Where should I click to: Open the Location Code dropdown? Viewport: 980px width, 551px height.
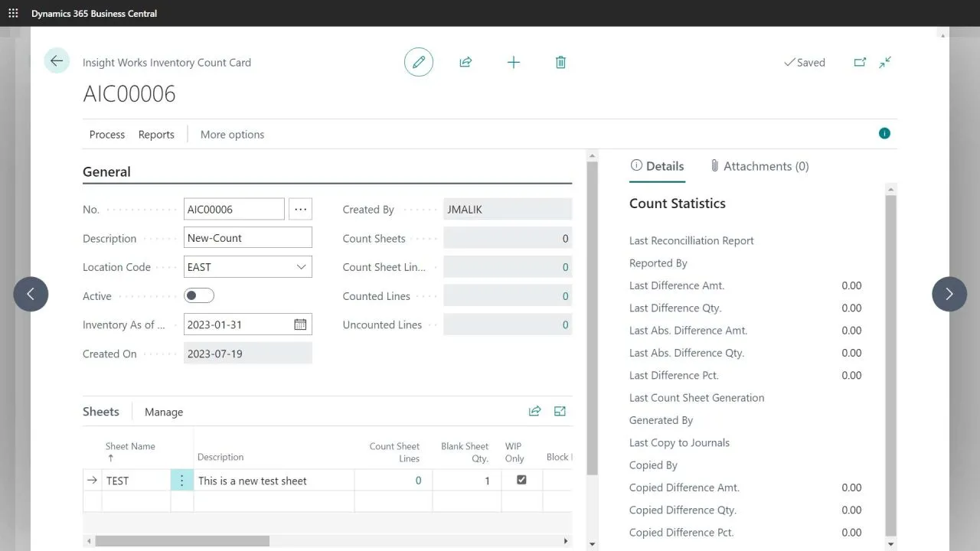(x=302, y=266)
